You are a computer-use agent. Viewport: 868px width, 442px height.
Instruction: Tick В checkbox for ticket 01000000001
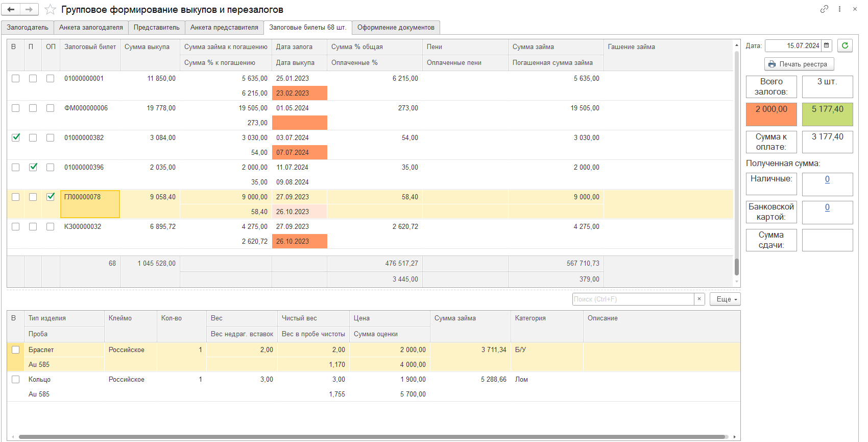pos(16,78)
